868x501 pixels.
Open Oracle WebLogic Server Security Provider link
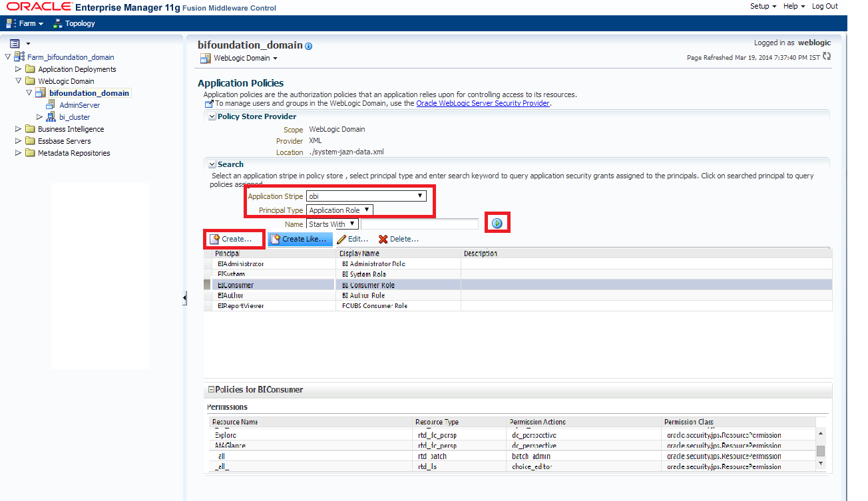tap(483, 103)
